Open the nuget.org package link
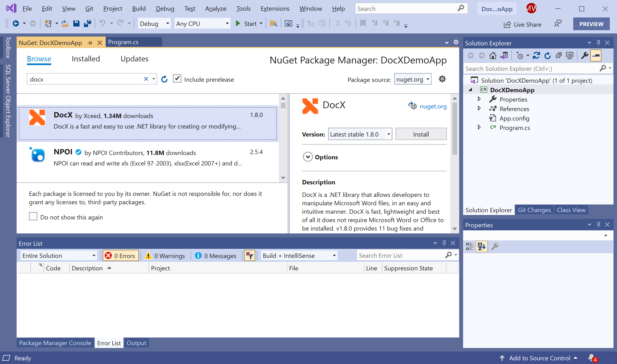The image size is (617, 364). click(433, 106)
